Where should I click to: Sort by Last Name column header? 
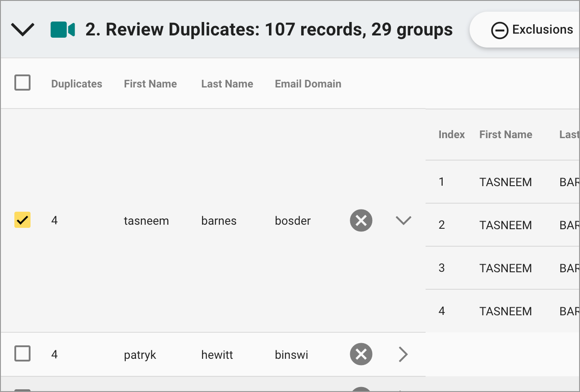227,84
